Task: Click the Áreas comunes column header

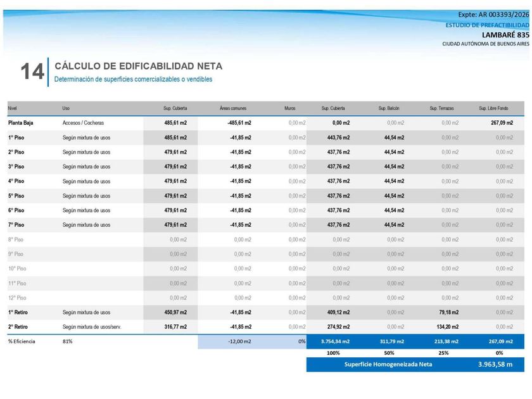Action: point(233,108)
